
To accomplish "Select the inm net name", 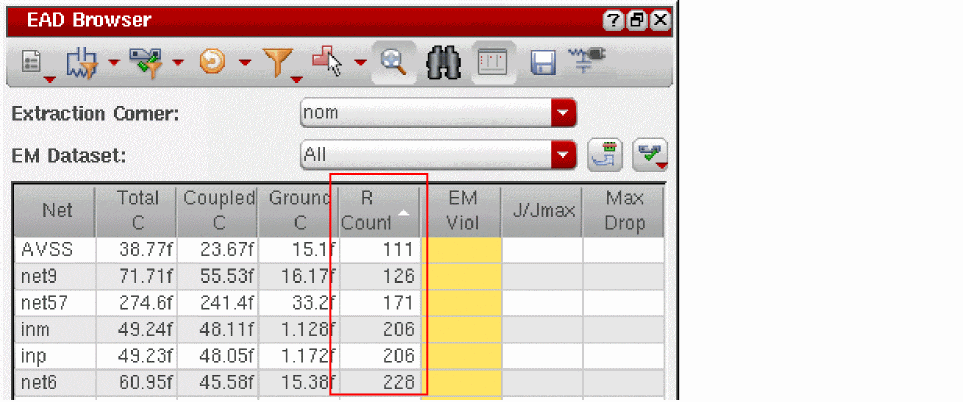I will (x=35, y=330).
